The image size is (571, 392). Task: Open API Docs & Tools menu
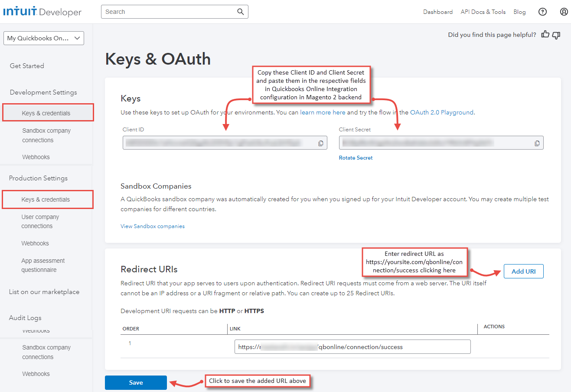click(483, 12)
